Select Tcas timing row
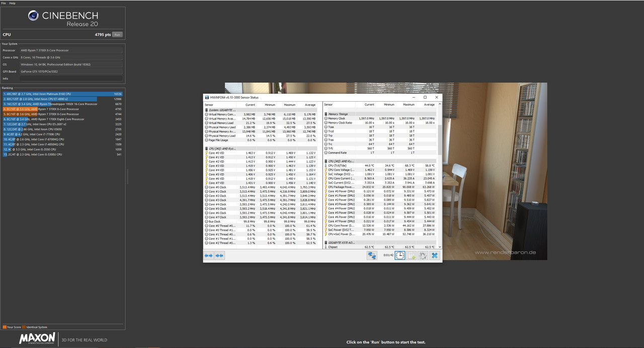 pos(380,127)
